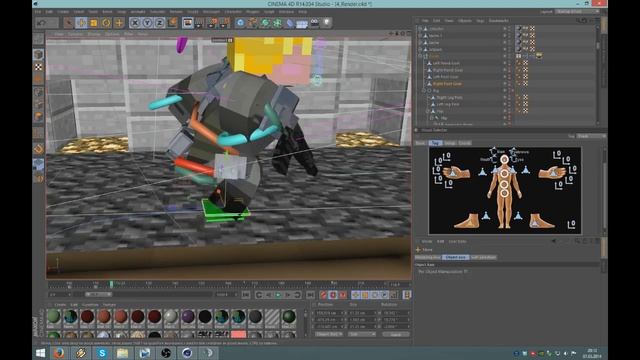This screenshot has width=640, height=360.
Task: Open Firefox from the taskbar
Action: point(59,353)
